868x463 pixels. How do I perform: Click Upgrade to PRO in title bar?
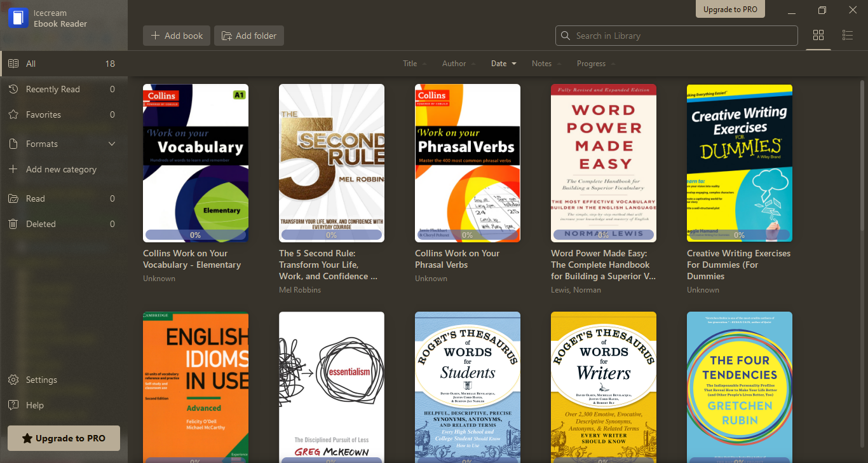(731, 10)
